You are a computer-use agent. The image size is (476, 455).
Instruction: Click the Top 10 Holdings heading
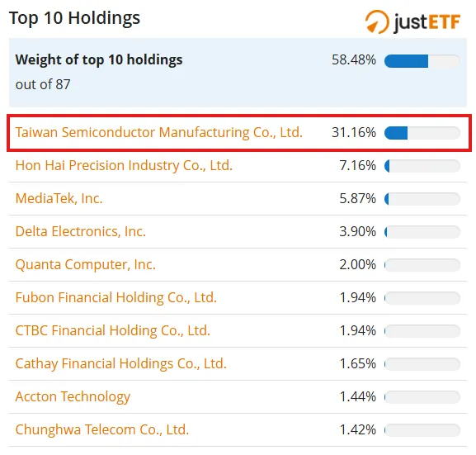[75, 18]
